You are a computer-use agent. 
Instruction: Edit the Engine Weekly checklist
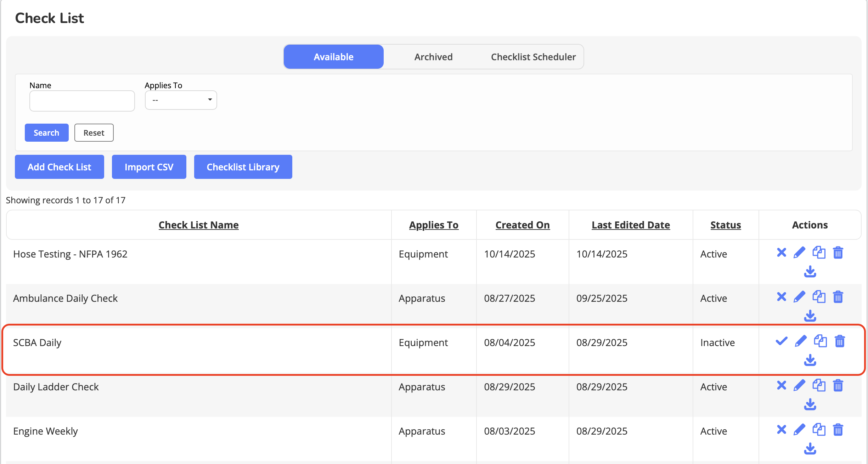pos(799,430)
